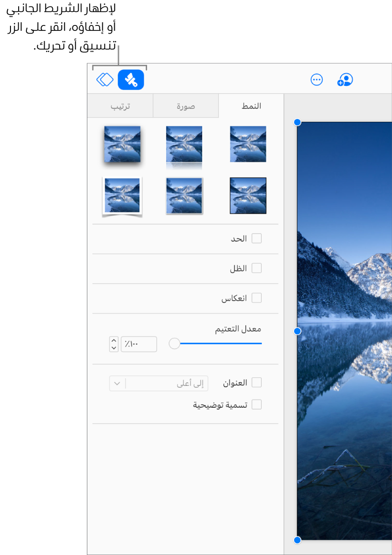Image resolution: width=392 pixels, height=555 pixels.
Task: Select the النمط (Style) tab
Action: (251, 105)
